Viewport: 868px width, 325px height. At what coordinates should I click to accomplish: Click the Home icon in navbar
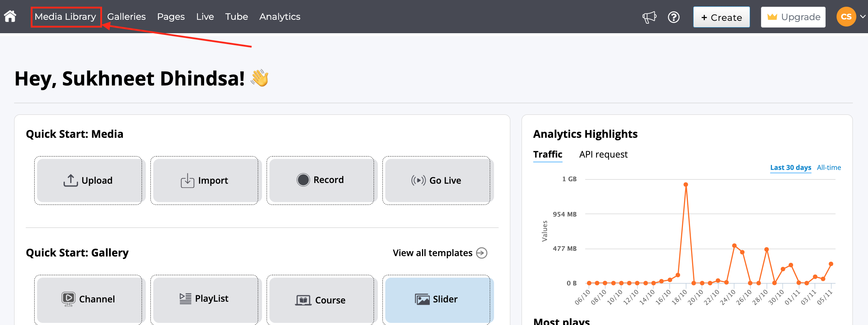(10, 16)
